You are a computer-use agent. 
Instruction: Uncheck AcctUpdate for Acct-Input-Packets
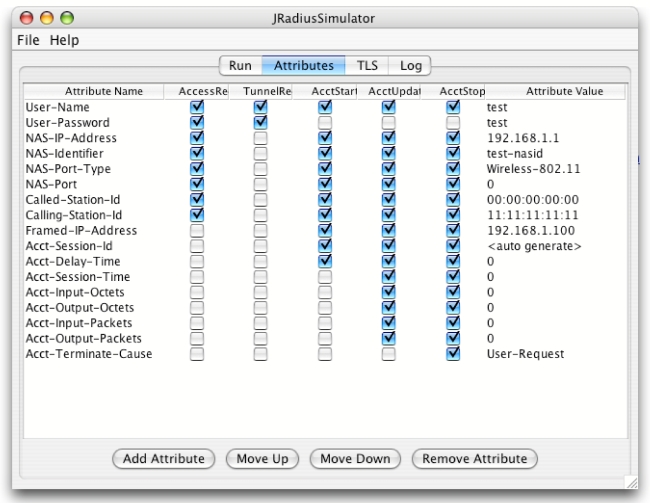point(388,323)
